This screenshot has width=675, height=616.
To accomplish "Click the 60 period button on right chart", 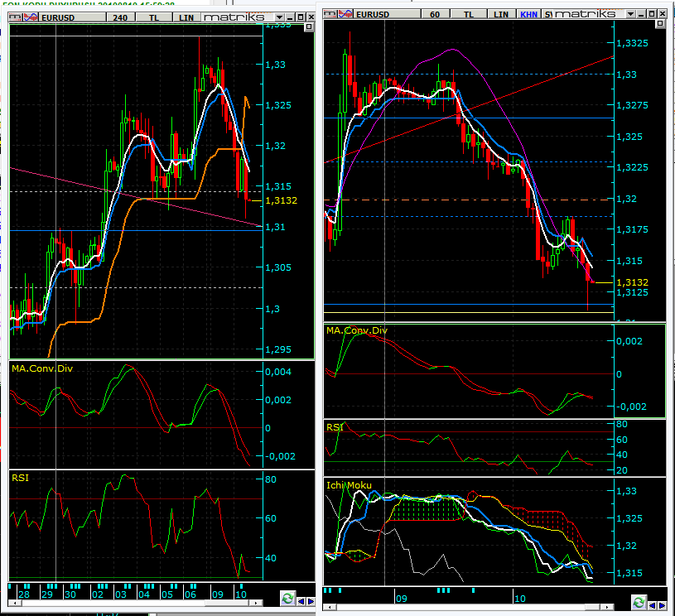I will point(435,13).
